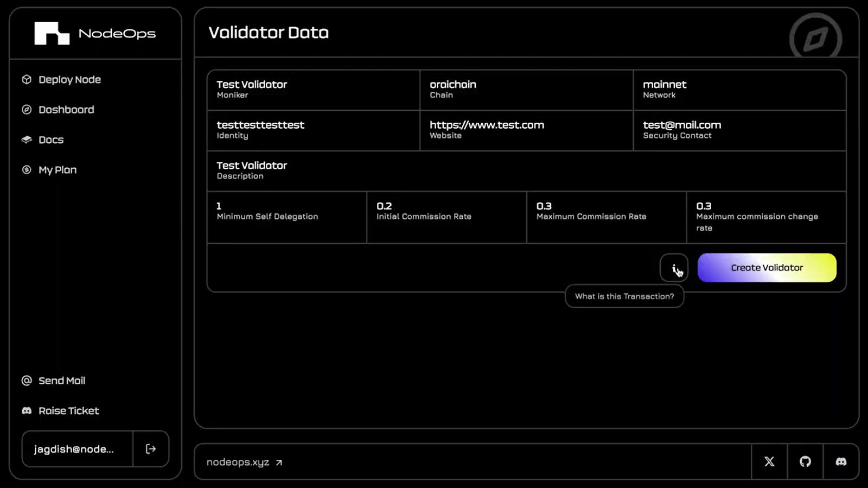Click the Send Mail at-sign icon
The width and height of the screenshot is (868, 488).
point(27,381)
